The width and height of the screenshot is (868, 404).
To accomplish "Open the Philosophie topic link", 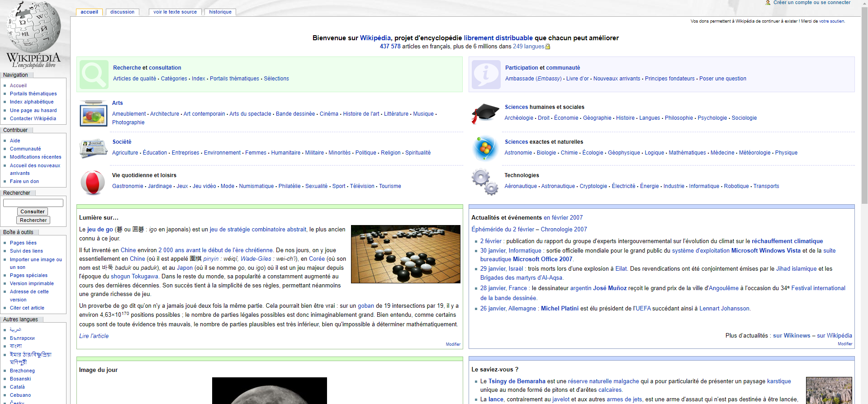I will [678, 118].
